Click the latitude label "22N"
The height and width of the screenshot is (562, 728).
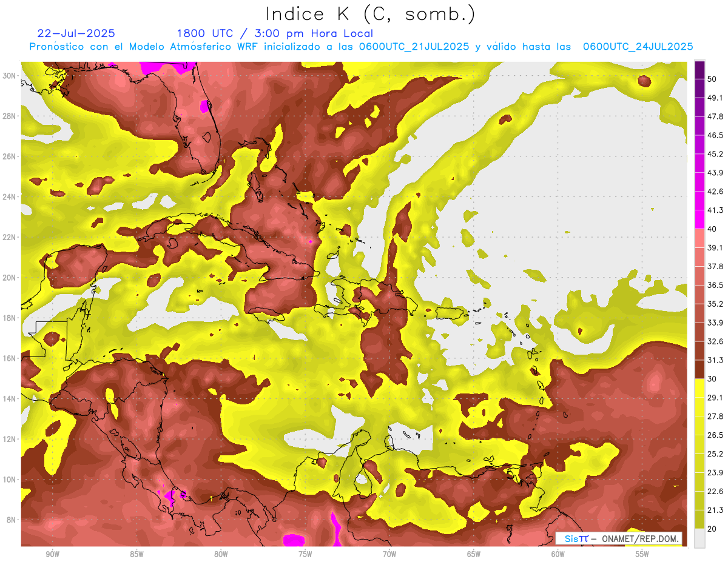point(10,237)
